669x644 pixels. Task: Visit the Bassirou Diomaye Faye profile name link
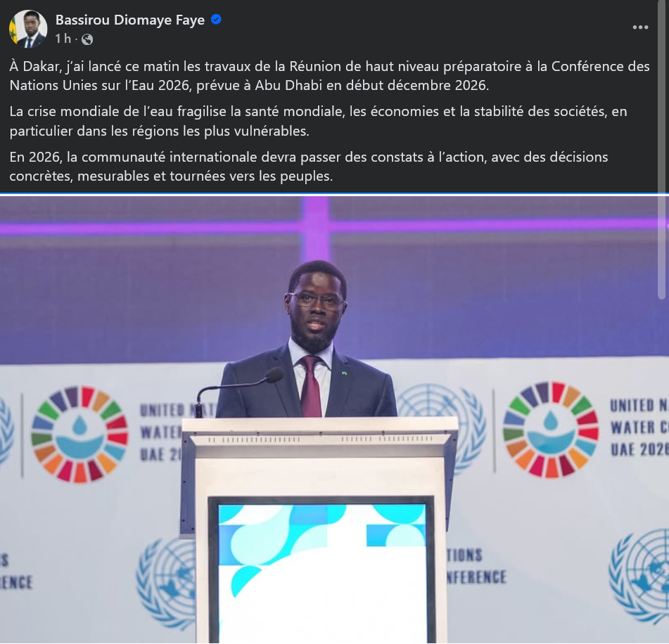pyautogui.click(x=130, y=20)
